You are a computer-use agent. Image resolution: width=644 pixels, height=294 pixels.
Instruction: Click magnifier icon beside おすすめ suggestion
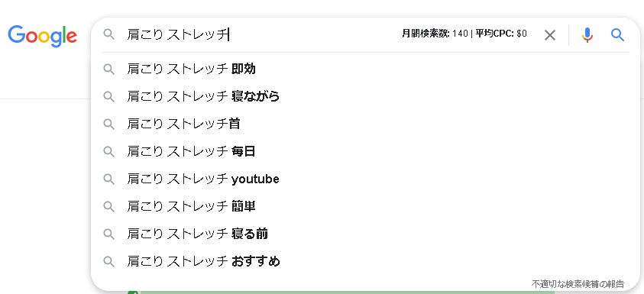(108, 262)
